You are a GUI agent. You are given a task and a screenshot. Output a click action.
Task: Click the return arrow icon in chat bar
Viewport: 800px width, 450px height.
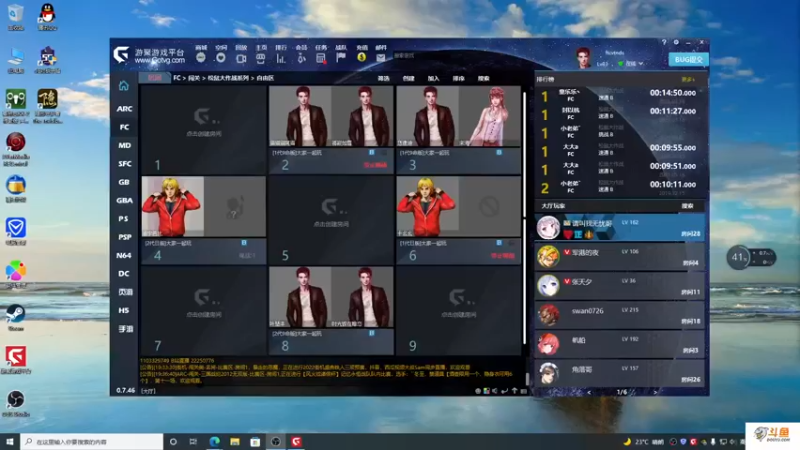pos(505,391)
